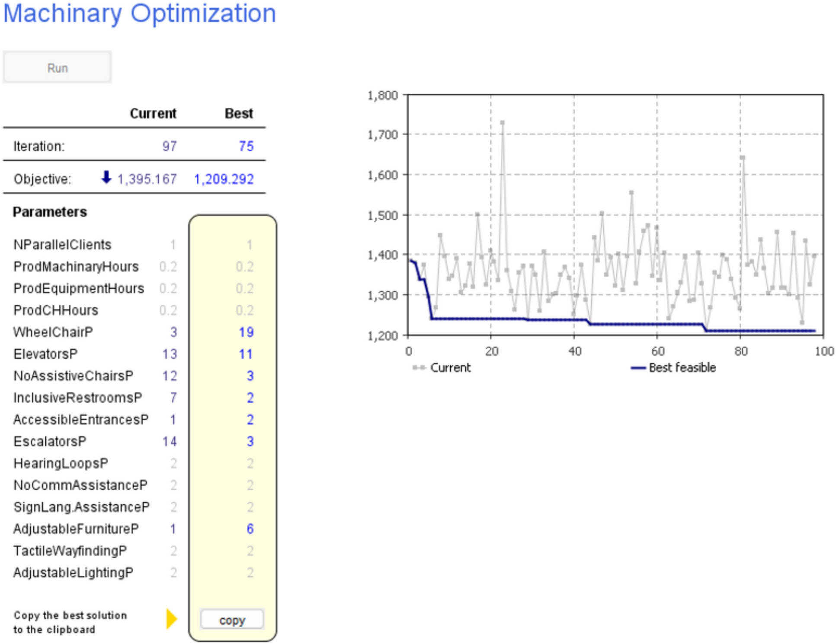
Task: Click the Run button
Action: point(57,67)
